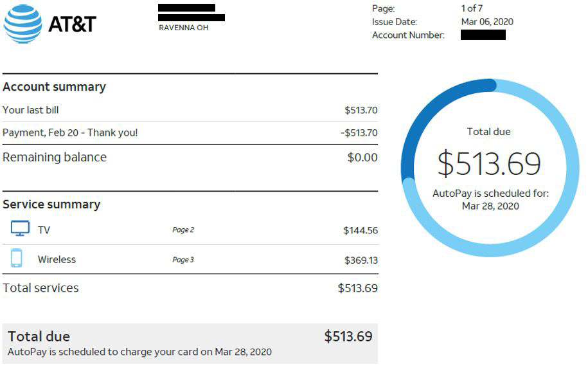Select the Your last bill row

coord(190,110)
